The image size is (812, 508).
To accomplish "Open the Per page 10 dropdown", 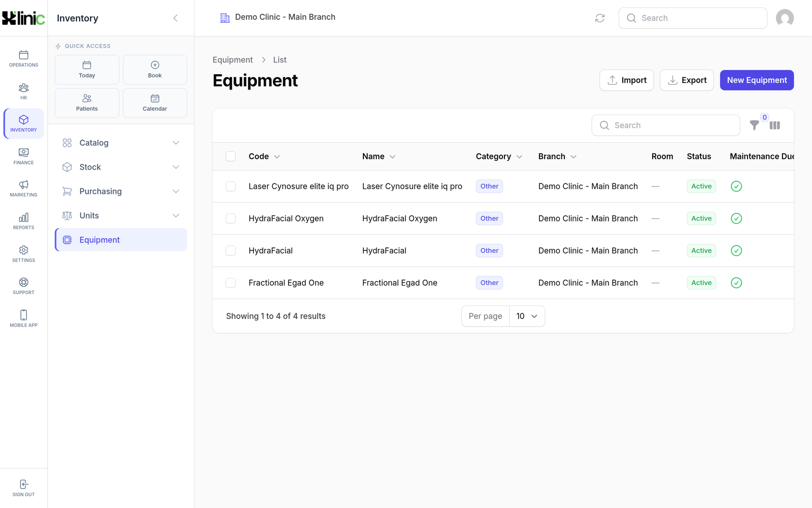I will click(527, 316).
